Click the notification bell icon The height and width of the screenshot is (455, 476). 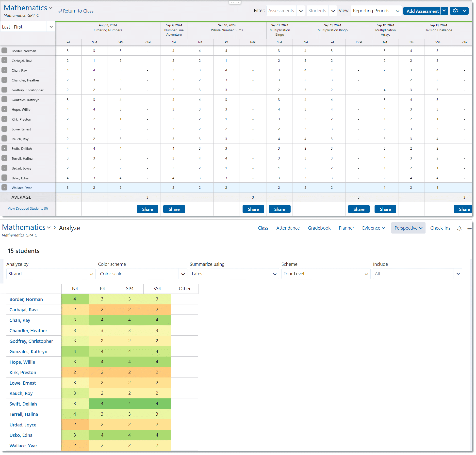click(x=459, y=228)
